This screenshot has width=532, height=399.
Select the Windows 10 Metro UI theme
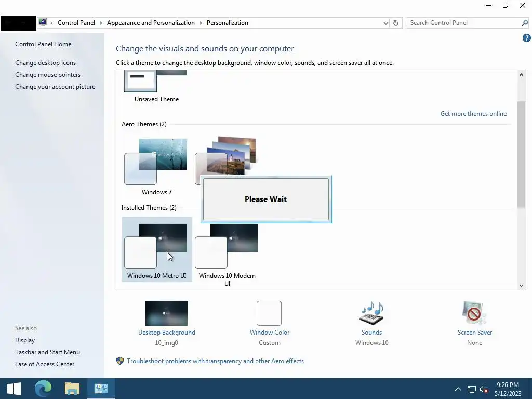(156, 249)
